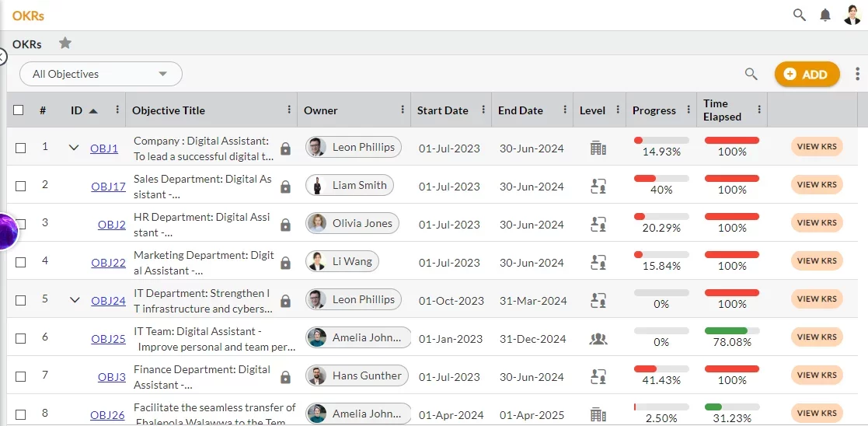Click the lock icon on OBJ1 row
Screen dimensions: 868x426
[x=285, y=148]
